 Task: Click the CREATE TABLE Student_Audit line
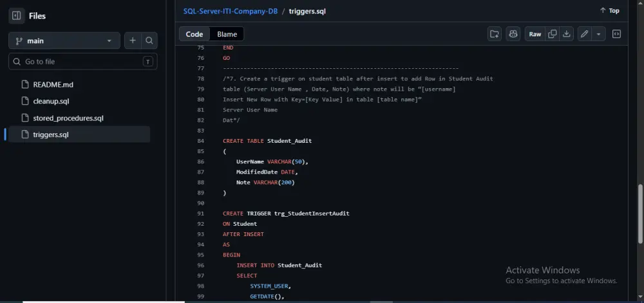(x=267, y=141)
